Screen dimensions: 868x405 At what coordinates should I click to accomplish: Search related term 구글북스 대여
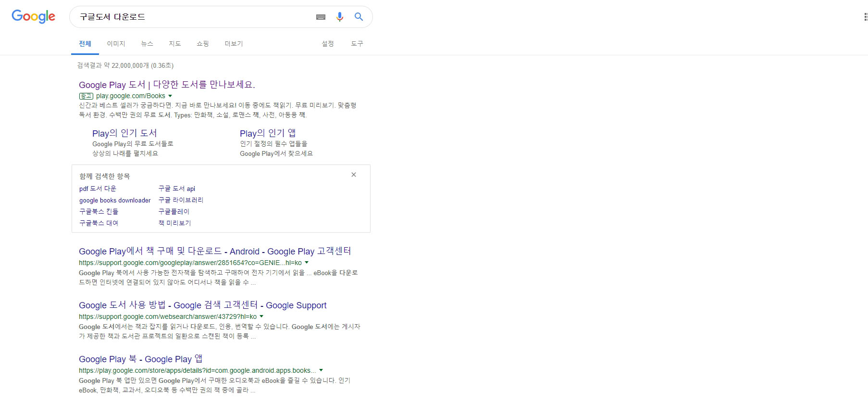tap(99, 223)
